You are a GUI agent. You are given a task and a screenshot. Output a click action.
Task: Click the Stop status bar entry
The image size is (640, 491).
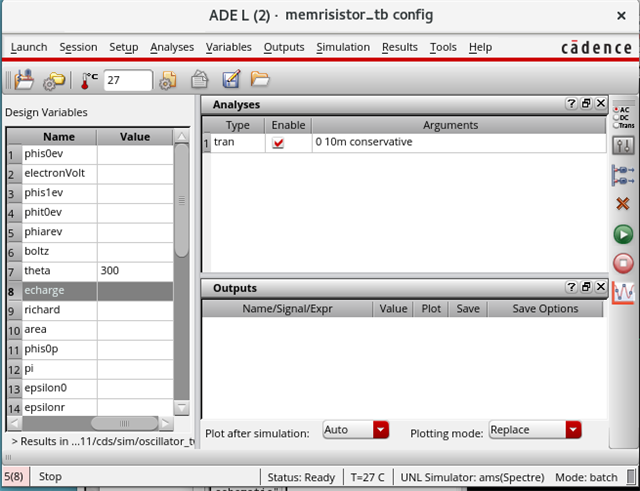[50, 477]
